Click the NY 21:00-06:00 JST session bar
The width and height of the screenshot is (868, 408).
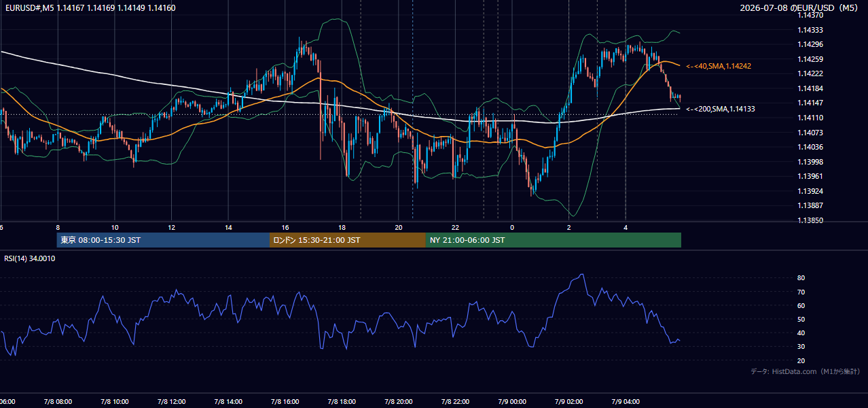pos(554,240)
